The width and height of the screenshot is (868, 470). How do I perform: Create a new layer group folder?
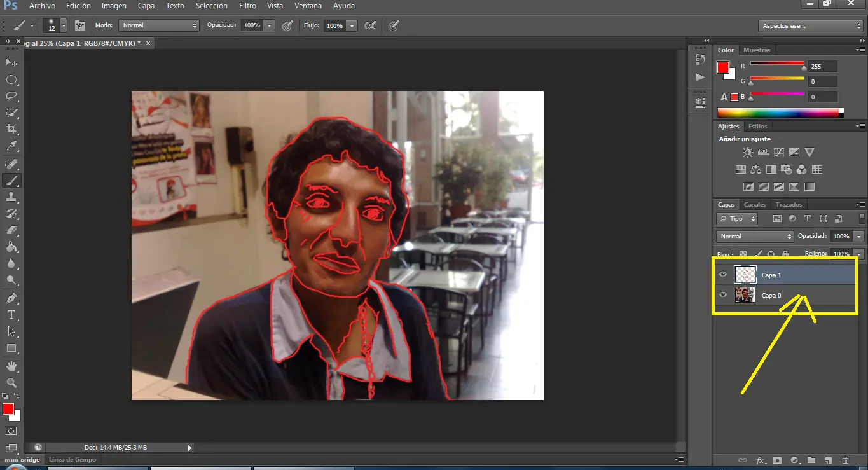(x=811, y=460)
